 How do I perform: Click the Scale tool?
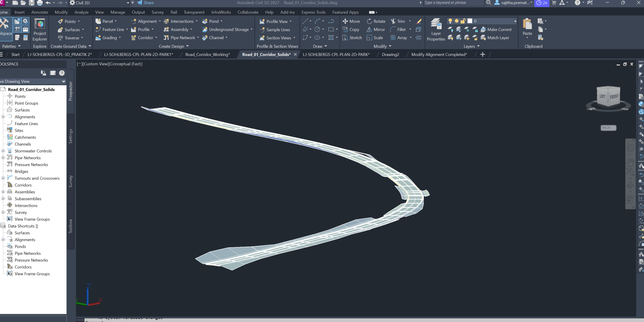click(375, 38)
